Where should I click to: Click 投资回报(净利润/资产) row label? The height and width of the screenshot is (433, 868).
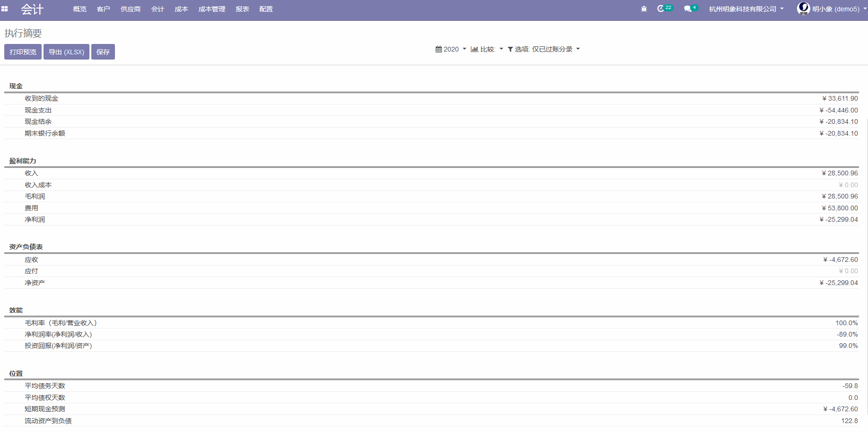point(58,346)
